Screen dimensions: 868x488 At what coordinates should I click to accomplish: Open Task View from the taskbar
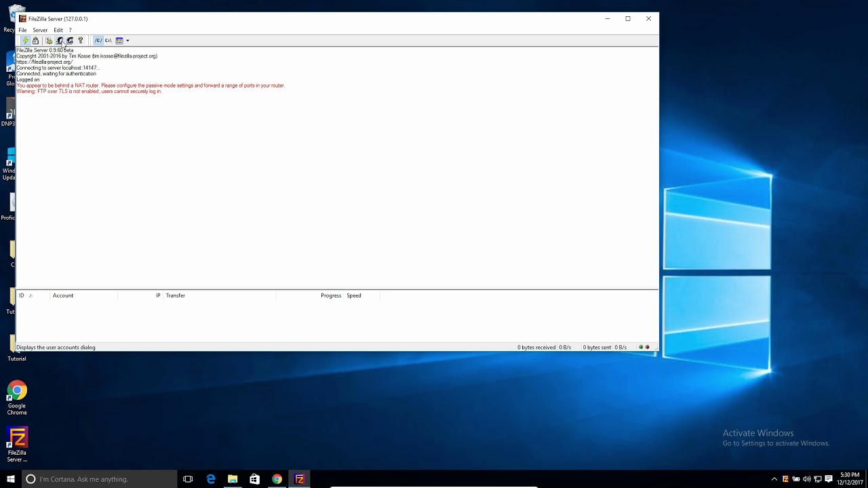tap(188, 479)
